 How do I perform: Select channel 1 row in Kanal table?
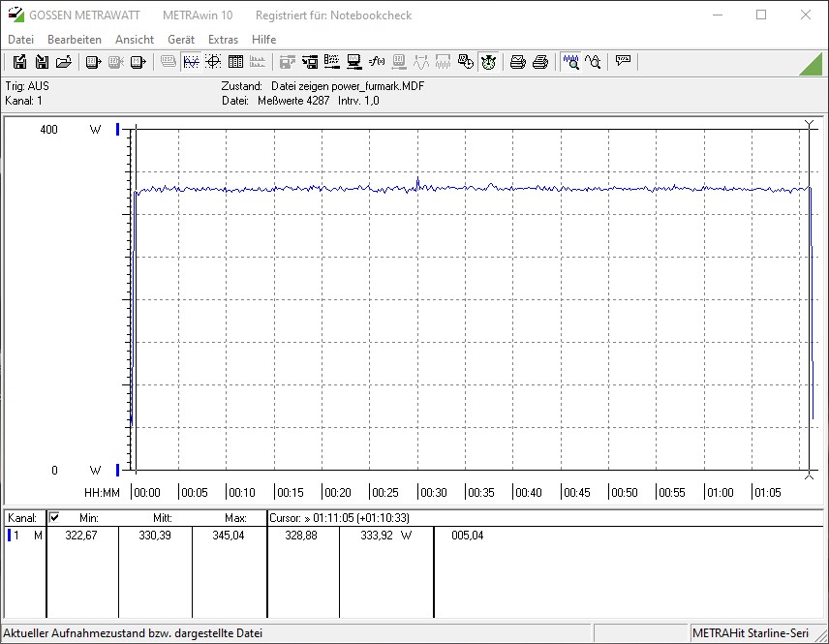tap(24, 536)
